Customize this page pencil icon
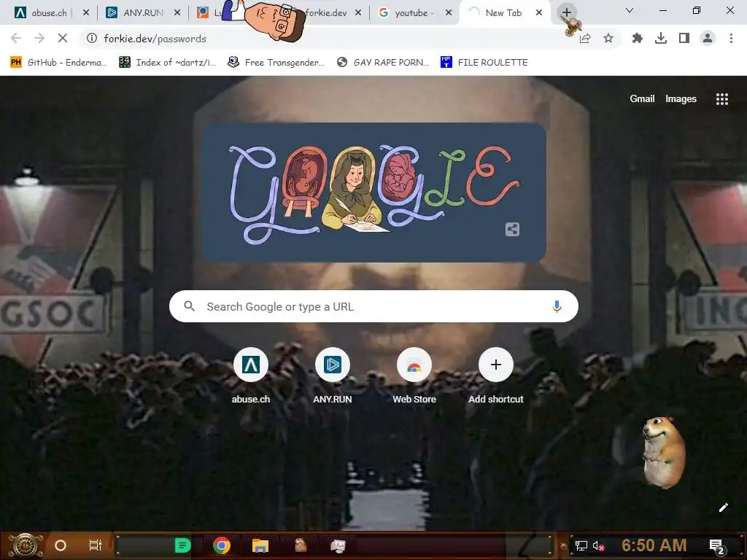 723,507
